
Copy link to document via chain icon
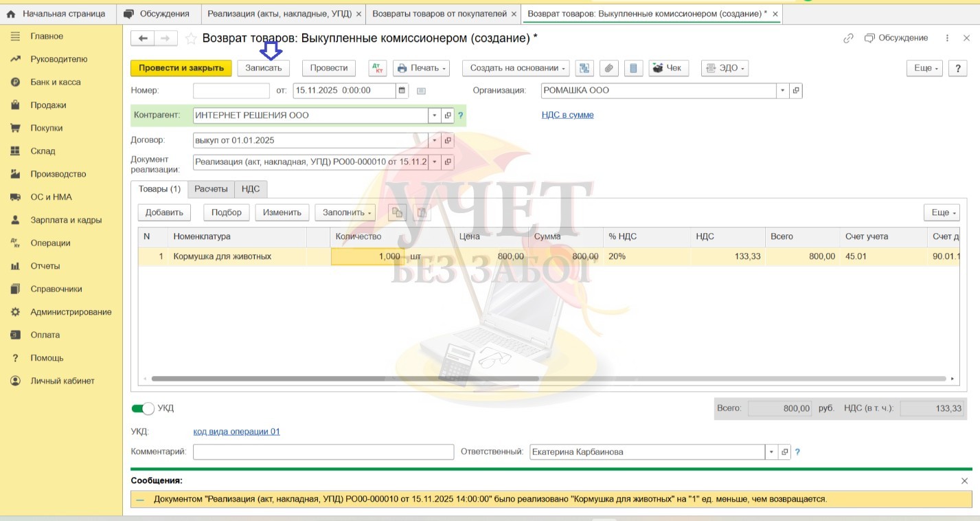848,38
